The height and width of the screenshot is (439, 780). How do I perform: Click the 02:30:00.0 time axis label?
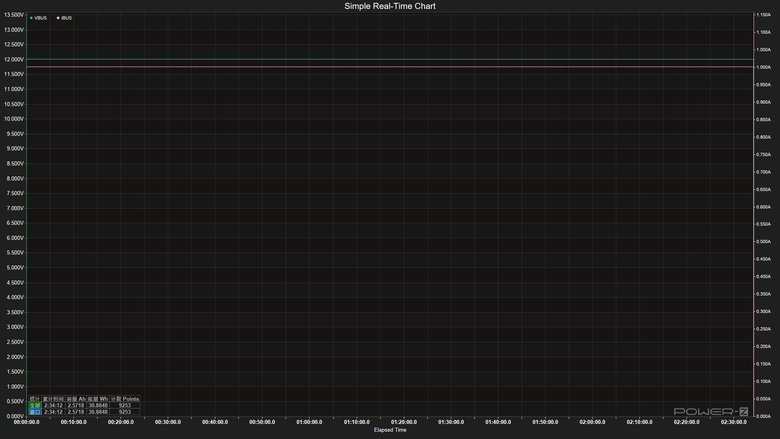coord(734,422)
